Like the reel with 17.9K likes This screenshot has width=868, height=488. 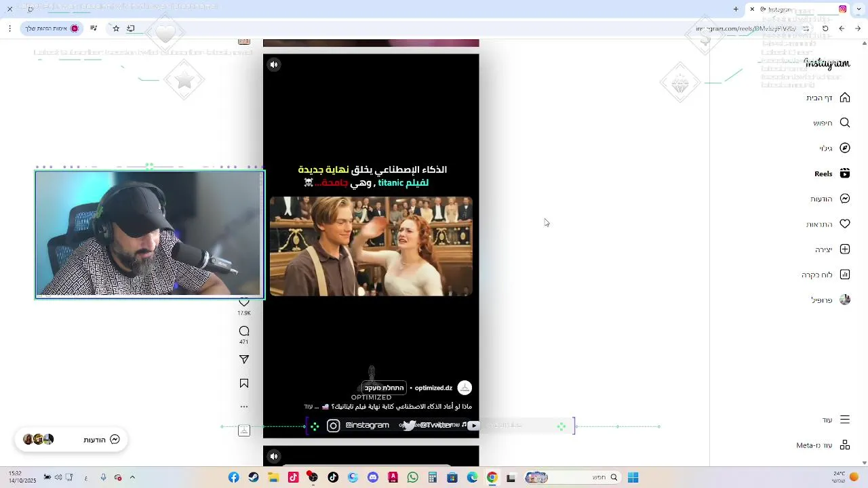(244, 303)
